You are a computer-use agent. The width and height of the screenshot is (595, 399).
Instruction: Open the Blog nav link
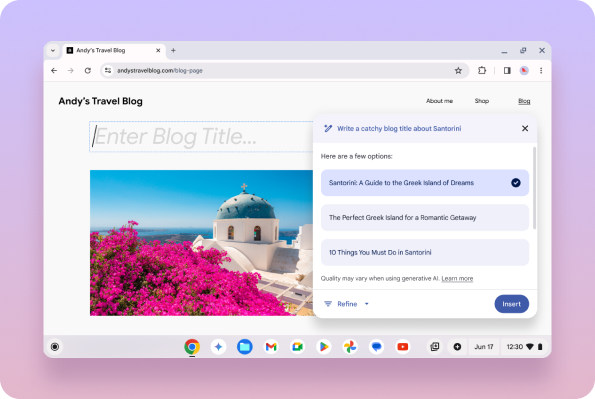pyautogui.click(x=524, y=101)
